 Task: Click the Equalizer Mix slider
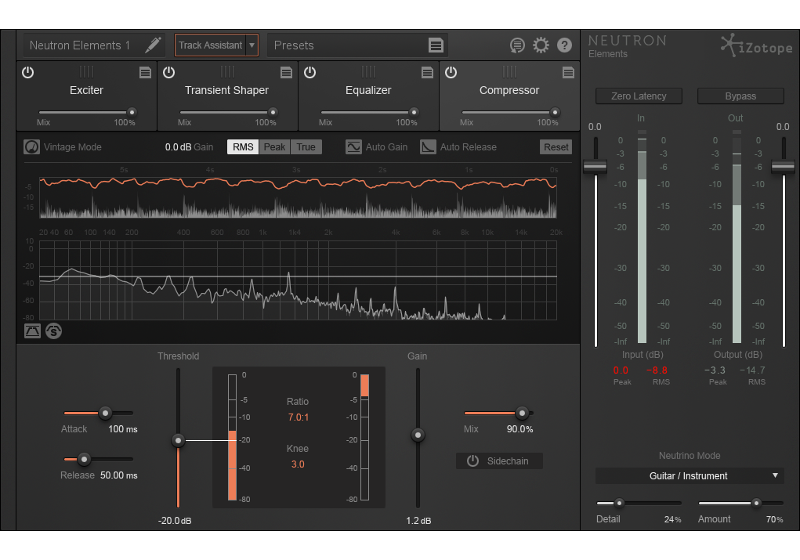tap(369, 112)
